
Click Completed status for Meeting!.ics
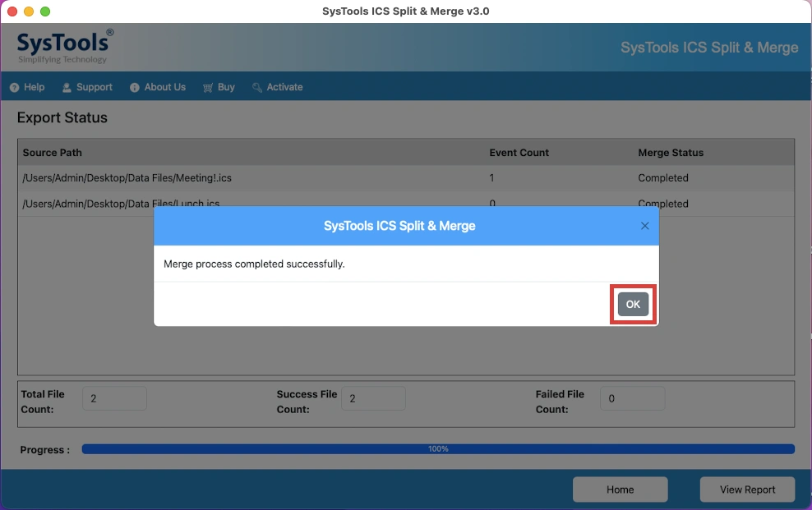(663, 178)
